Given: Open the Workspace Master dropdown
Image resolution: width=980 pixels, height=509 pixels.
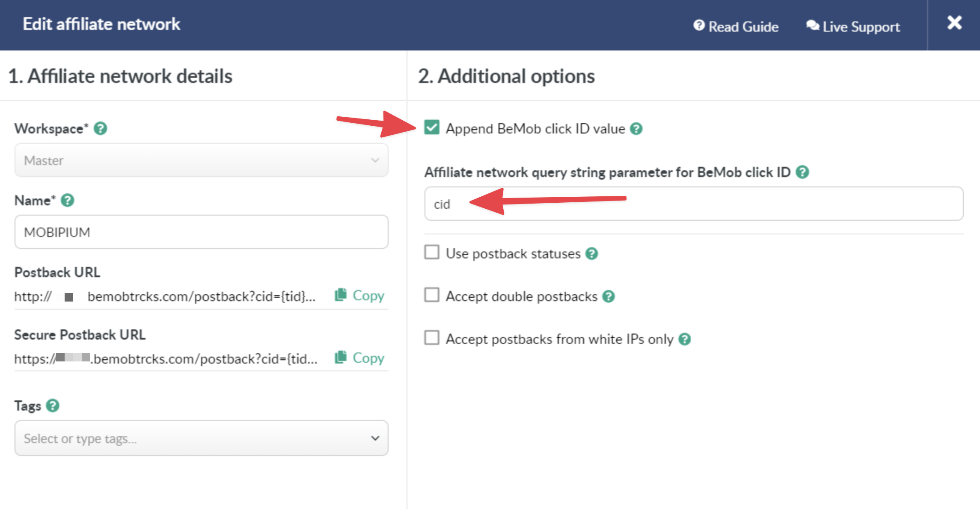Looking at the screenshot, I should [201, 160].
